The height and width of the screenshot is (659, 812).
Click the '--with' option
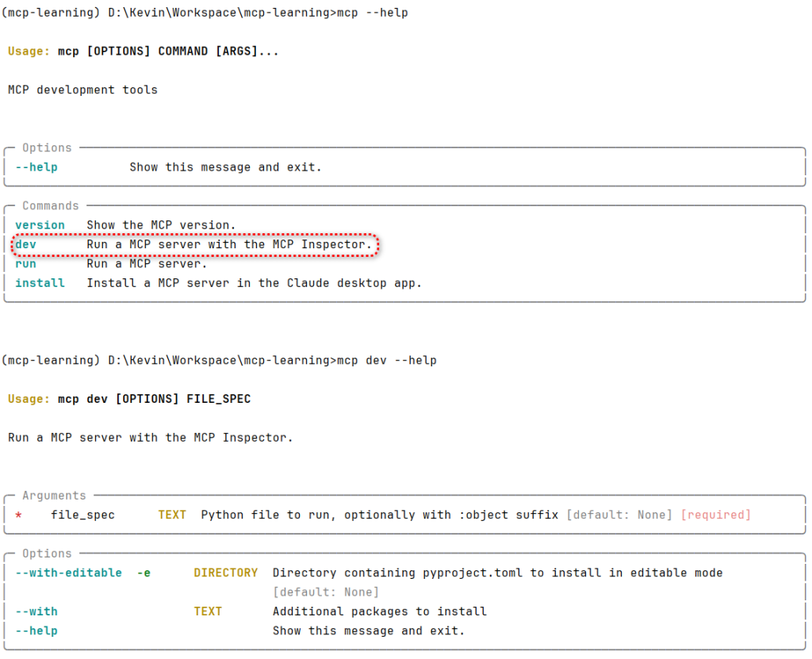36,612
